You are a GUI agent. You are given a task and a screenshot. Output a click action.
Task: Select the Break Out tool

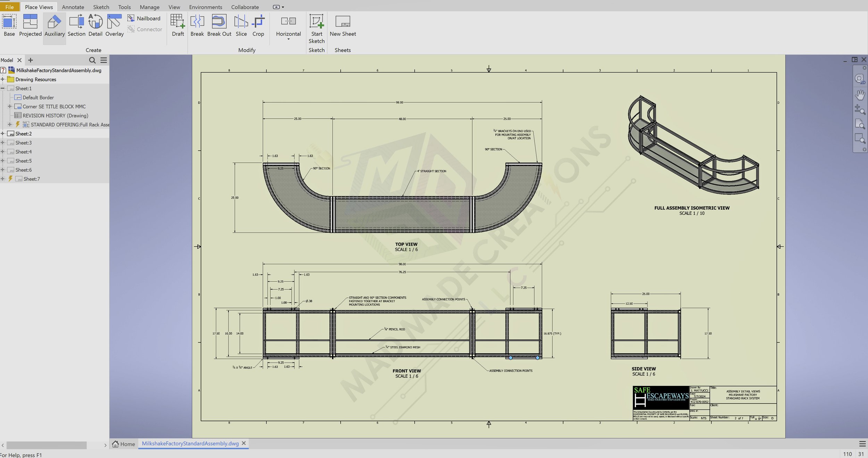tap(219, 25)
